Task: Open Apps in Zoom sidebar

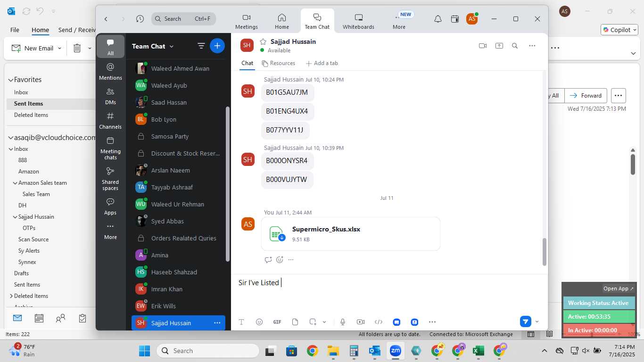Action: point(110,206)
